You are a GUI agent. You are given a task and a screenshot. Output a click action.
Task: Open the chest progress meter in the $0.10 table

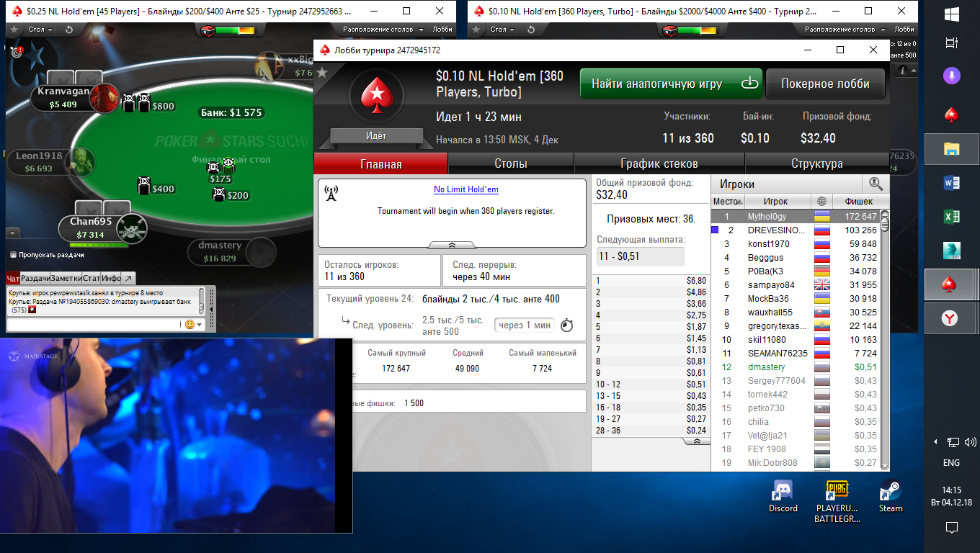[x=689, y=30]
